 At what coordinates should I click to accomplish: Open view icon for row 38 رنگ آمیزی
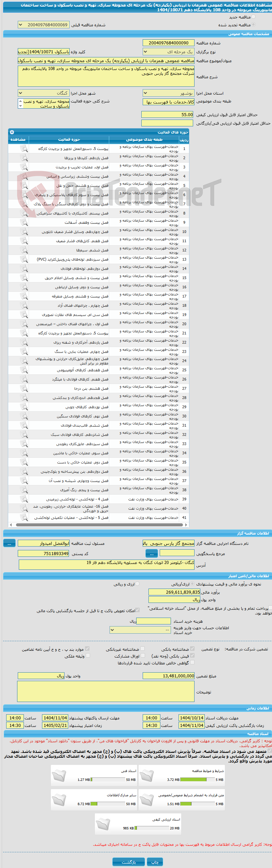[24, 490]
